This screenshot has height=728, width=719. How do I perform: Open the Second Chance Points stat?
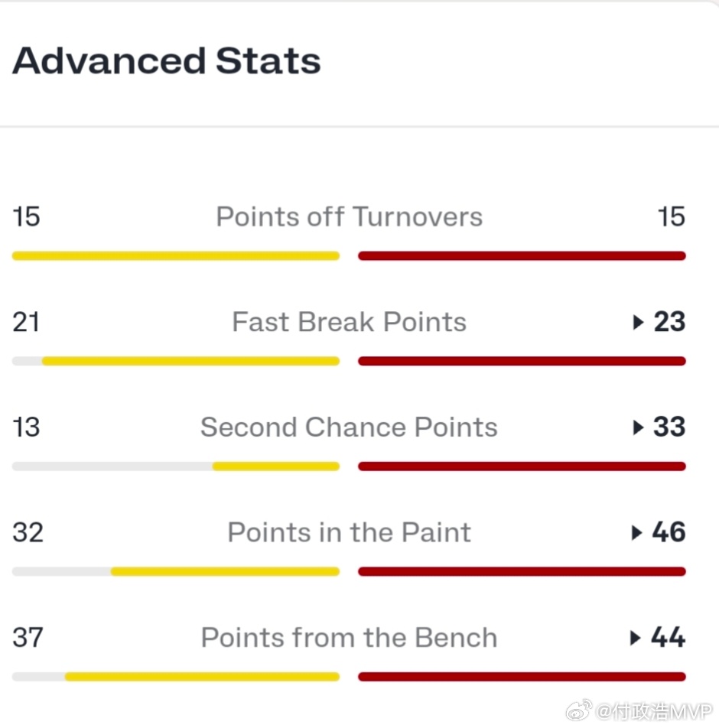point(350,427)
